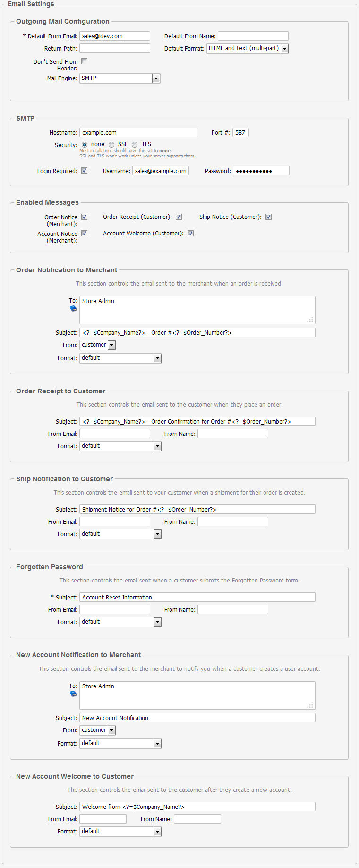The width and height of the screenshot is (359, 868).
Task: Focus the Return-Path text box
Action: (115, 49)
